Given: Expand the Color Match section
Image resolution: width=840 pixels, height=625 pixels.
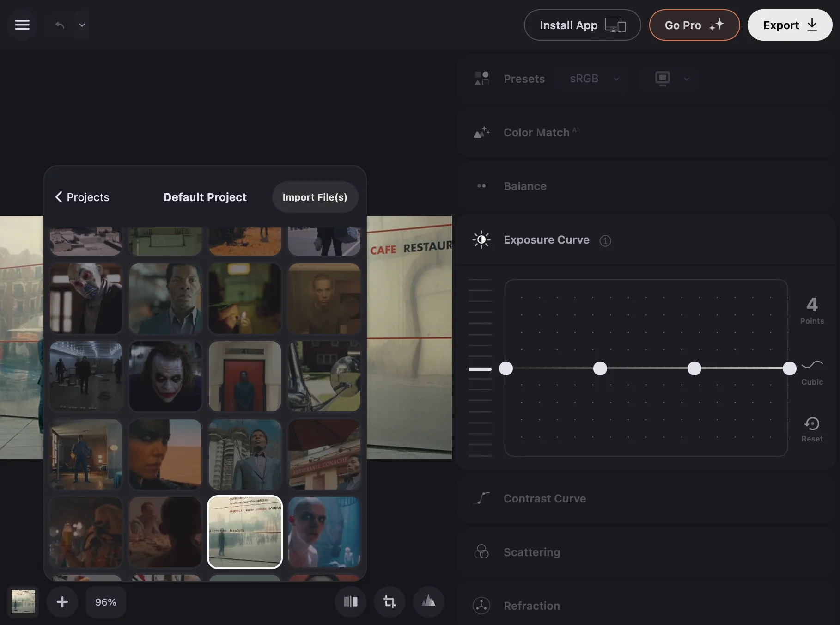Looking at the screenshot, I should (x=646, y=133).
